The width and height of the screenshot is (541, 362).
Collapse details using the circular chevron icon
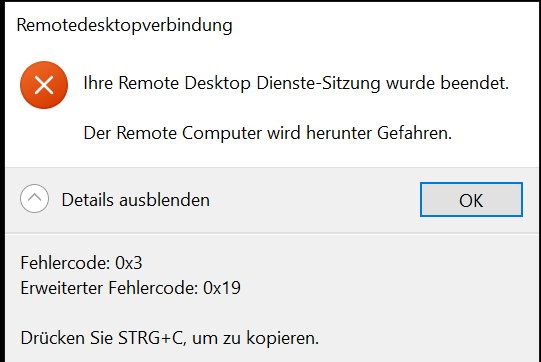[34, 198]
